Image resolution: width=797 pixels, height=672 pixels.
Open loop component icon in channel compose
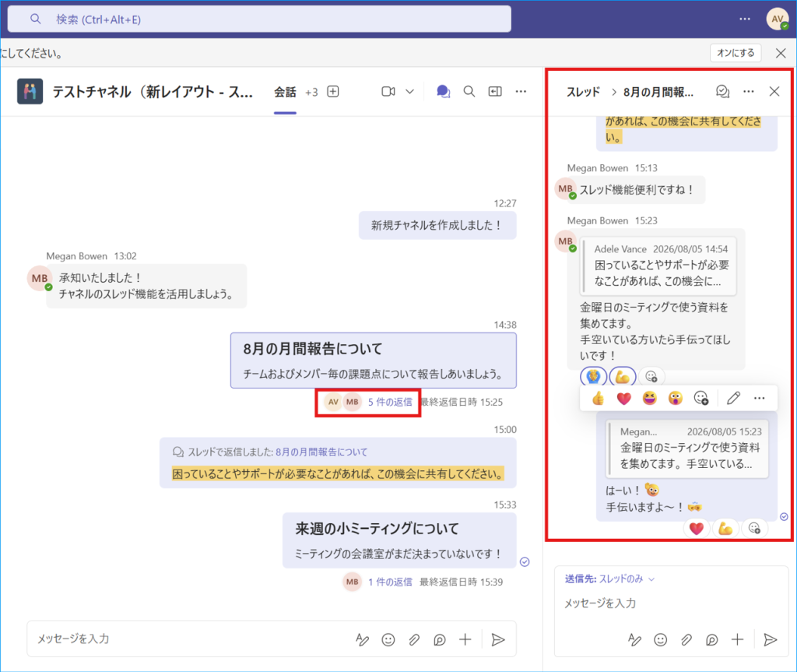point(440,640)
